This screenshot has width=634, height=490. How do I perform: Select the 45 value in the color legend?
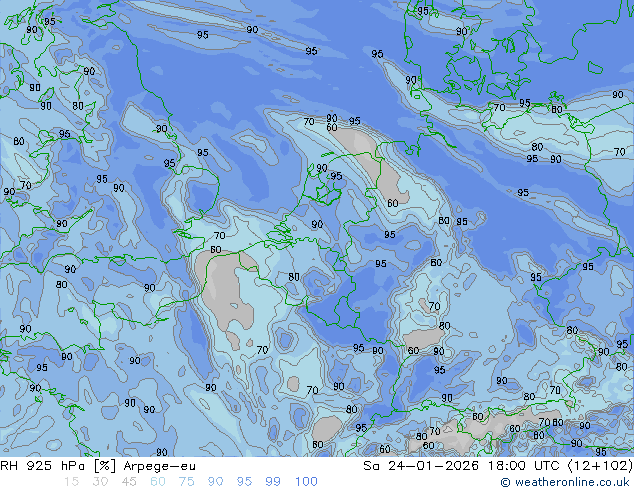click(x=129, y=482)
